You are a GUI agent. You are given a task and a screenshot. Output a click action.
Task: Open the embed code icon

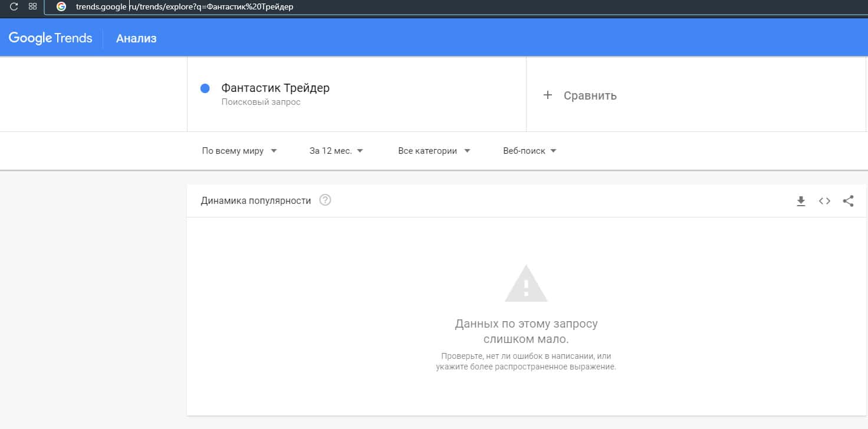tap(824, 201)
